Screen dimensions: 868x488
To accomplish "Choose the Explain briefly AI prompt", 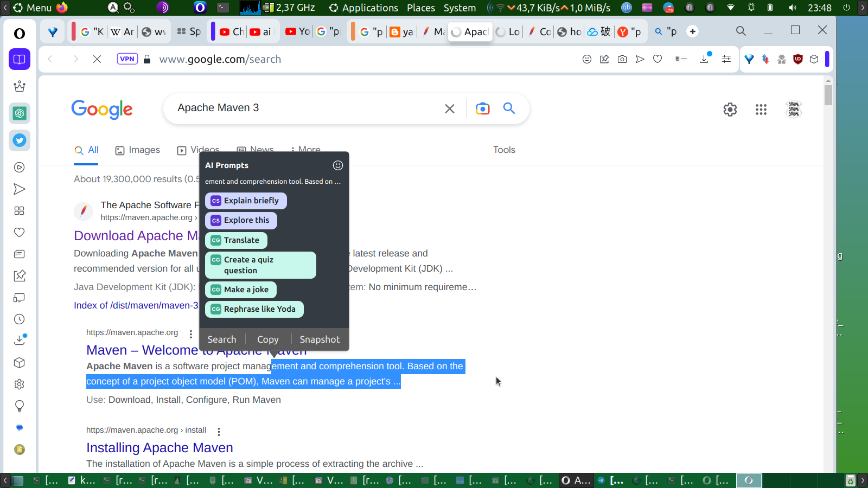I will coord(246,201).
